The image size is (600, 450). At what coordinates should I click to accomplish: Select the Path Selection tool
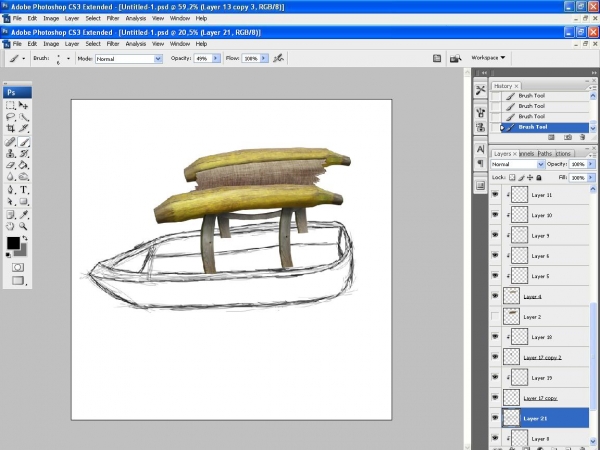click(x=10, y=201)
